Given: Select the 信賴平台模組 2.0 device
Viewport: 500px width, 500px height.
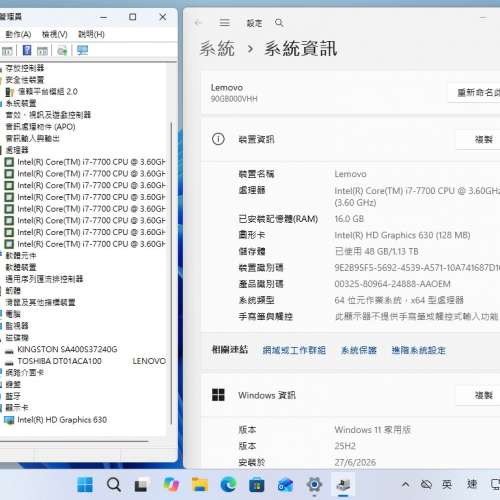Looking at the screenshot, I should click(x=48, y=91).
